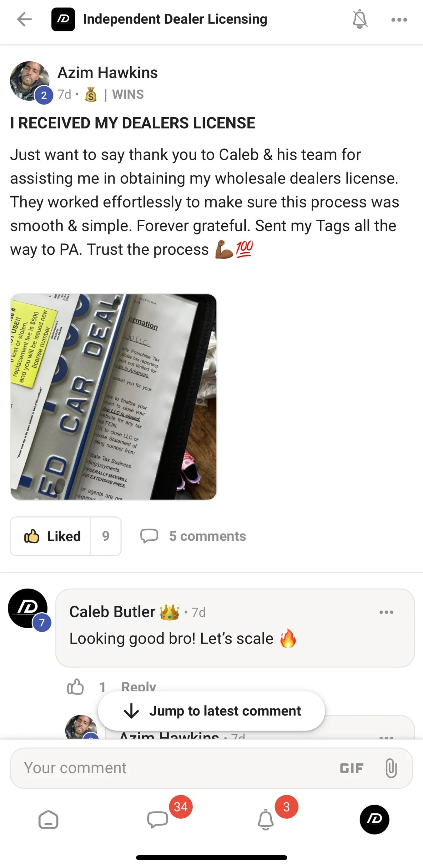Open the three-dot menu in header
This screenshot has height=868, width=423.
tap(399, 20)
